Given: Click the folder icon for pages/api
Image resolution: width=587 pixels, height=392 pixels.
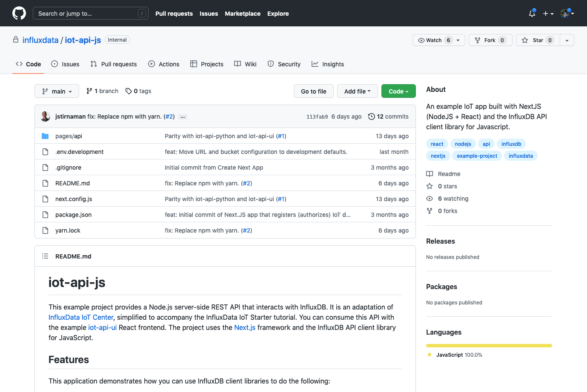Looking at the screenshot, I should click(x=45, y=136).
